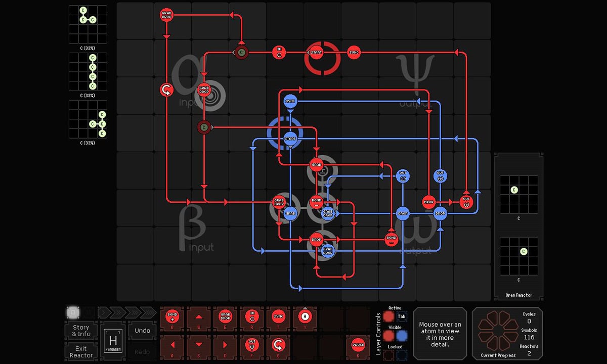
Task: Run at double-chevron speed
Action: pyautogui.click(x=118, y=312)
